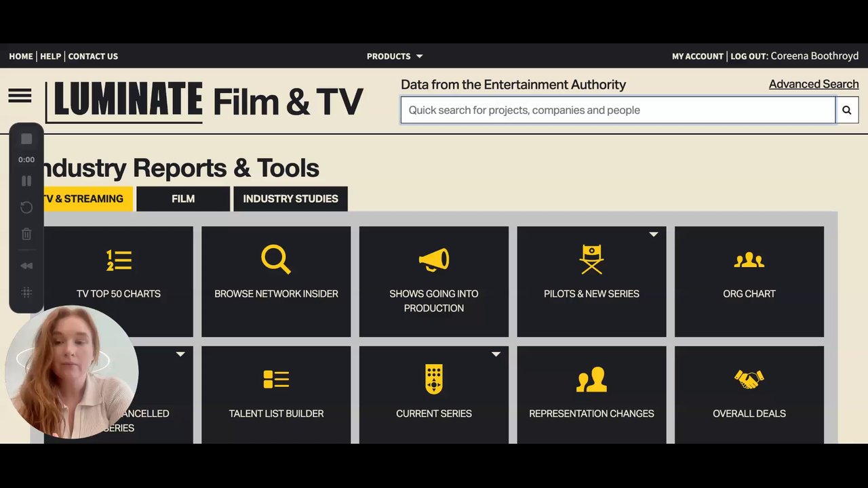This screenshot has height=488, width=868.
Task: Open the Current Series tile label
Action: (434, 413)
